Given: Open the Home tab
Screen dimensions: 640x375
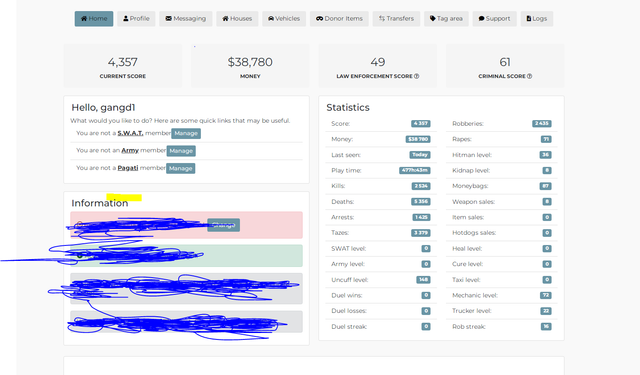Looking at the screenshot, I should [x=94, y=19].
